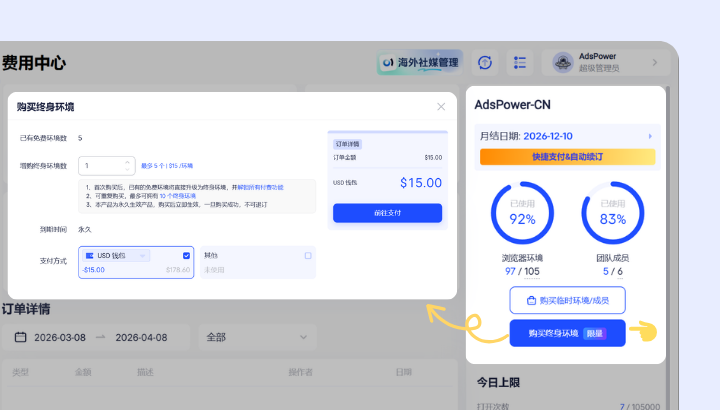Click the 类型 column header
Screen dimensions: 720x410
(x=20, y=372)
